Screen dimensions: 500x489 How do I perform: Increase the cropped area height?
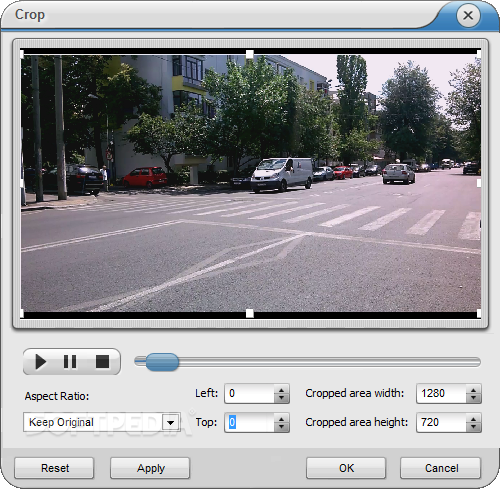(473, 419)
